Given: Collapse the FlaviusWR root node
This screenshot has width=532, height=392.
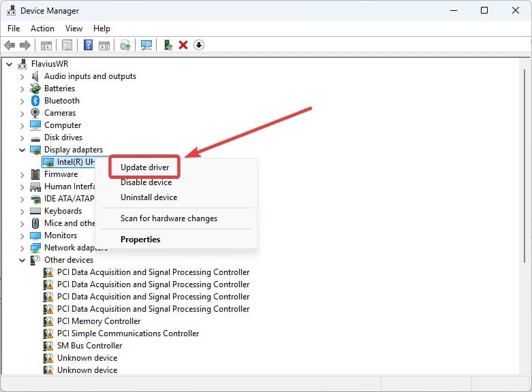Looking at the screenshot, I should 10,64.
